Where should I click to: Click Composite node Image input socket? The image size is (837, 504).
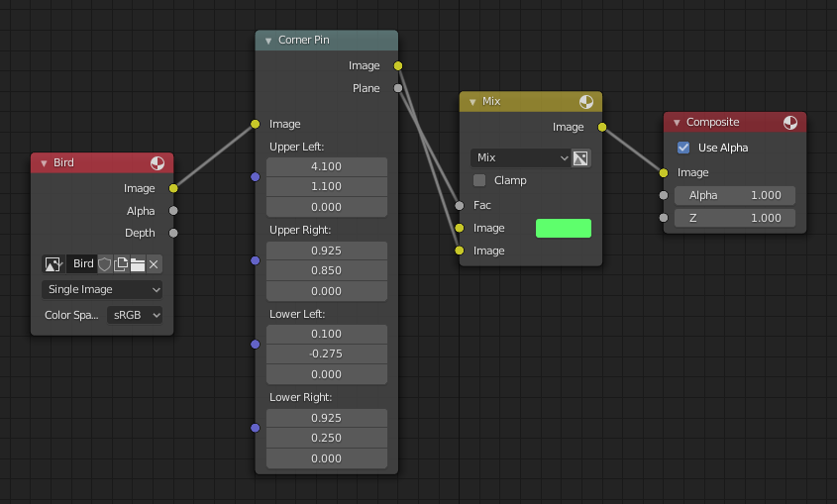pyautogui.click(x=664, y=173)
